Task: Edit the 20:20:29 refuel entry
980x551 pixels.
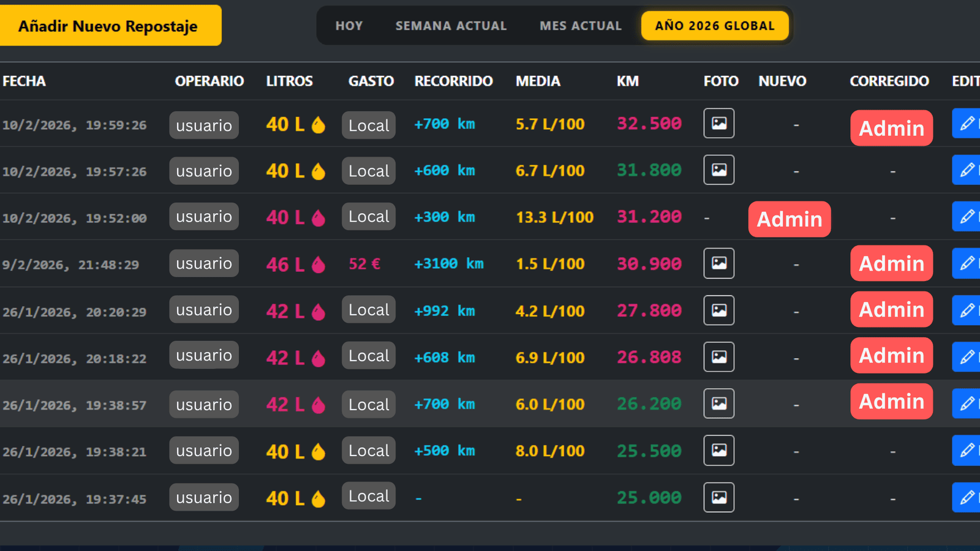Action: 967,310
